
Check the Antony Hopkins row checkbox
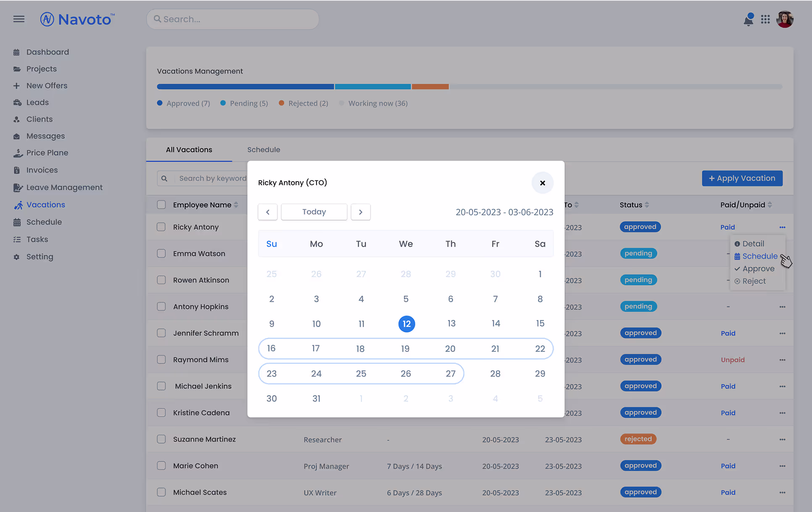click(161, 306)
